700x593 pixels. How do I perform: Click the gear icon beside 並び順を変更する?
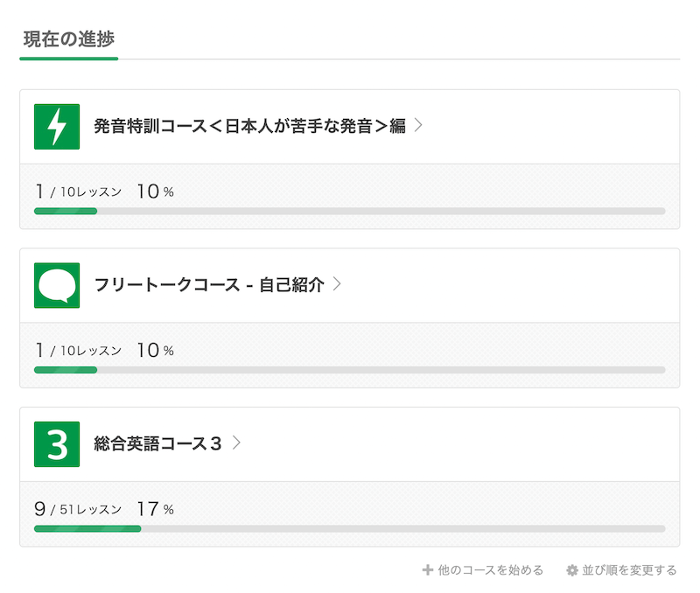pos(572,570)
